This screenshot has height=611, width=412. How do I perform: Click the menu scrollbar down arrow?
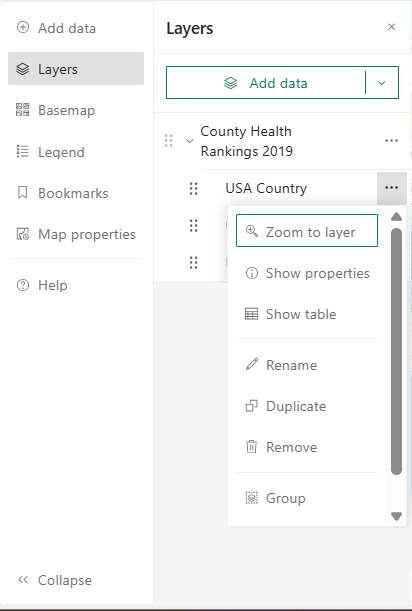396,516
